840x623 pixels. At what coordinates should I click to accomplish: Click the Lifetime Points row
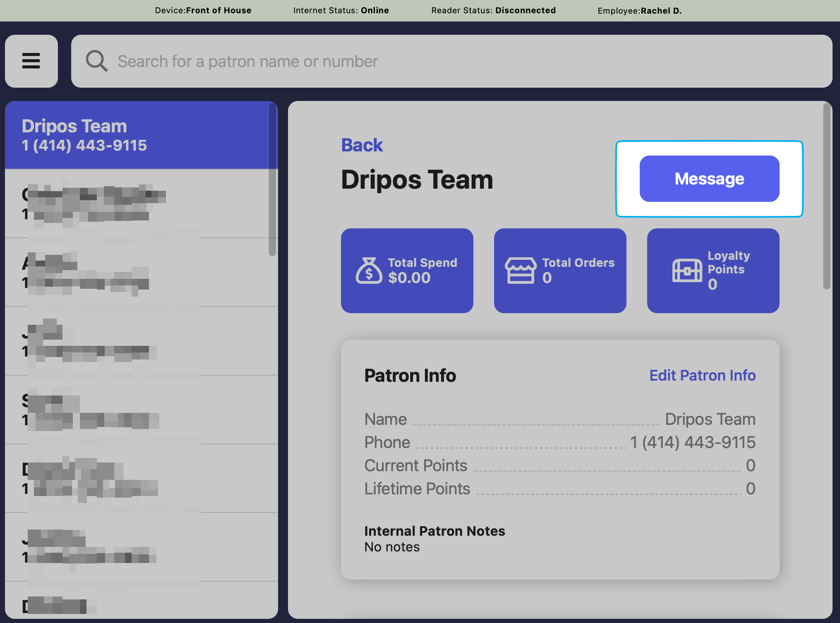(x=560, y=489)
